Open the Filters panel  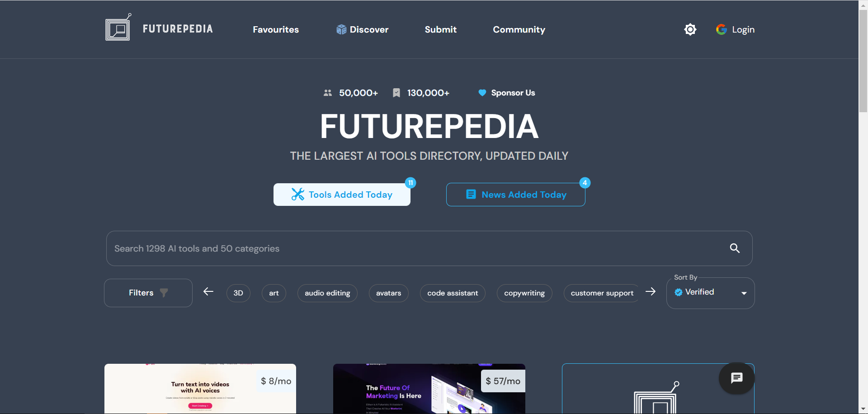click(148, 293)
